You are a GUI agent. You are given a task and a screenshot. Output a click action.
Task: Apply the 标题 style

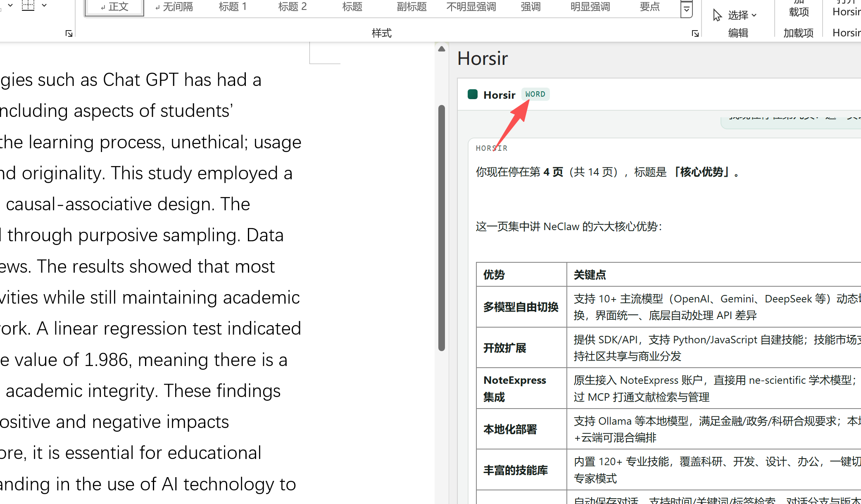pyautogui.click(x=352, y=7)
